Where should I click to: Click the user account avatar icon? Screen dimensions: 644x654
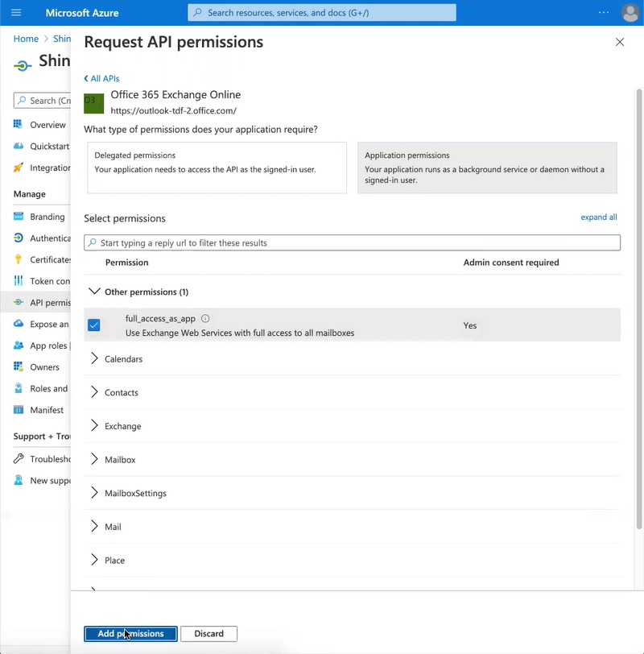630,13
